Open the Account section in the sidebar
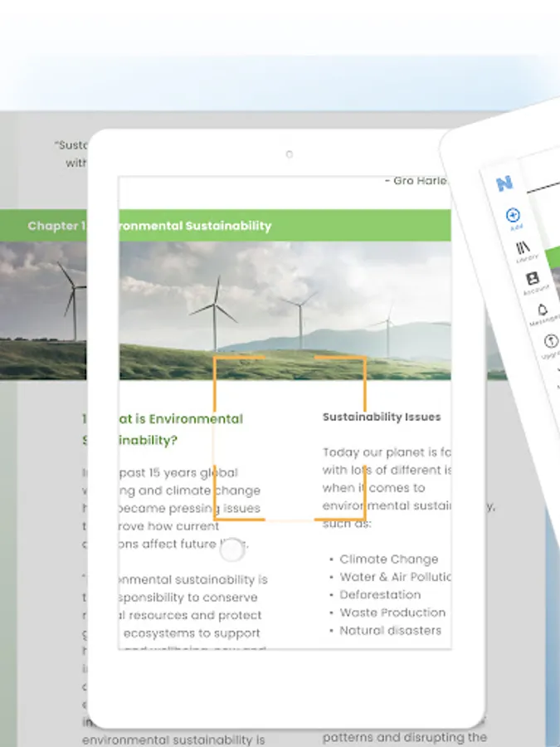 pos(533,283)
